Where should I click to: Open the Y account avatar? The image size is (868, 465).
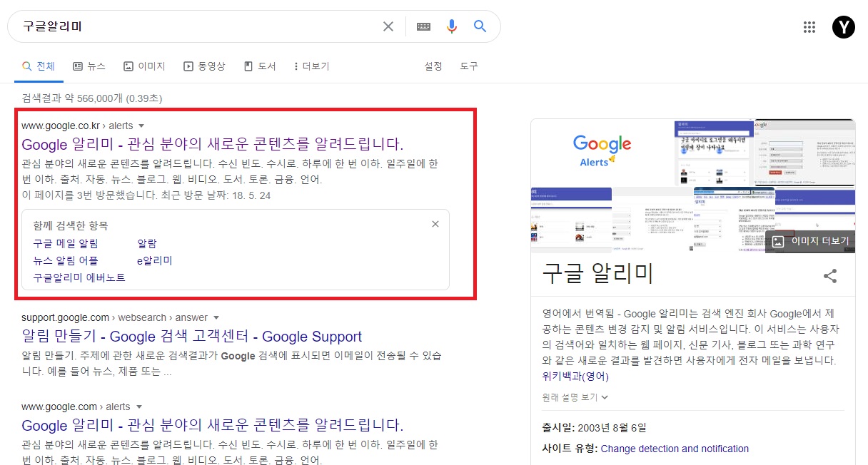(844, 27)
